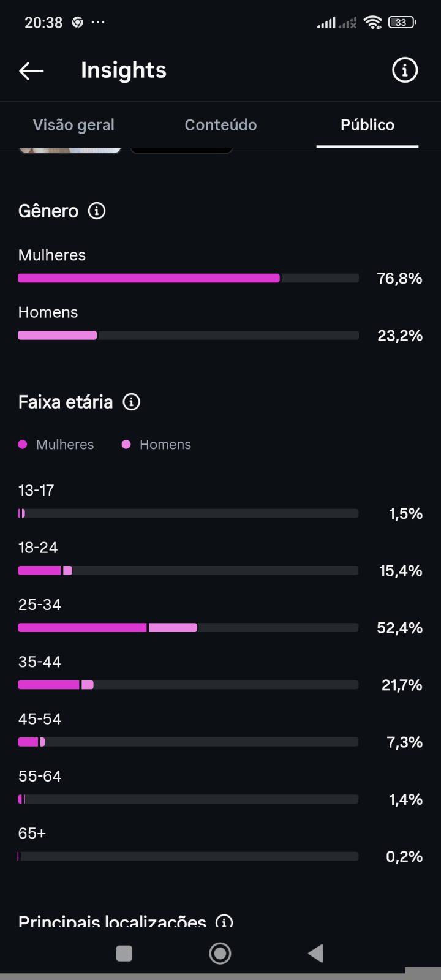Viewport: 441px width, 980px height.
Task: Tap the Wi-Fi status bar icon
Action: (372, 23)
